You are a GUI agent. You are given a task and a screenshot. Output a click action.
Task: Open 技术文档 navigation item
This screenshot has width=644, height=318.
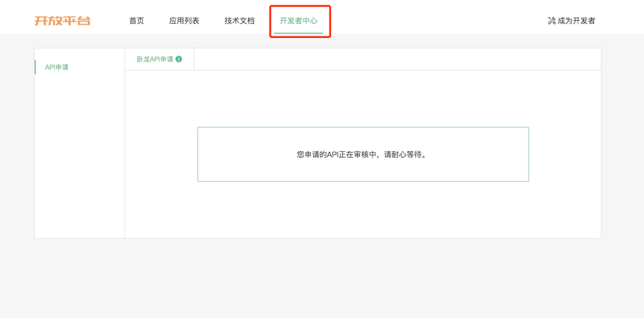click(239, 21)
